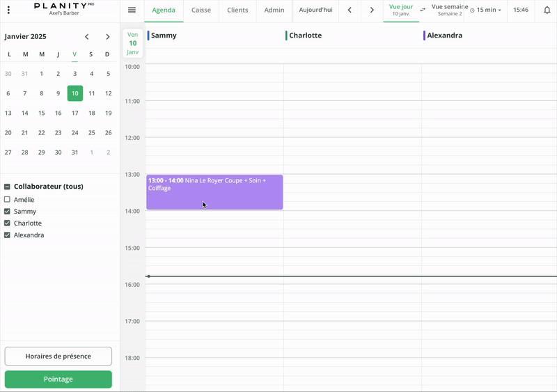Toggle the Collaborateur (tous) checkbox

[8, 187]
